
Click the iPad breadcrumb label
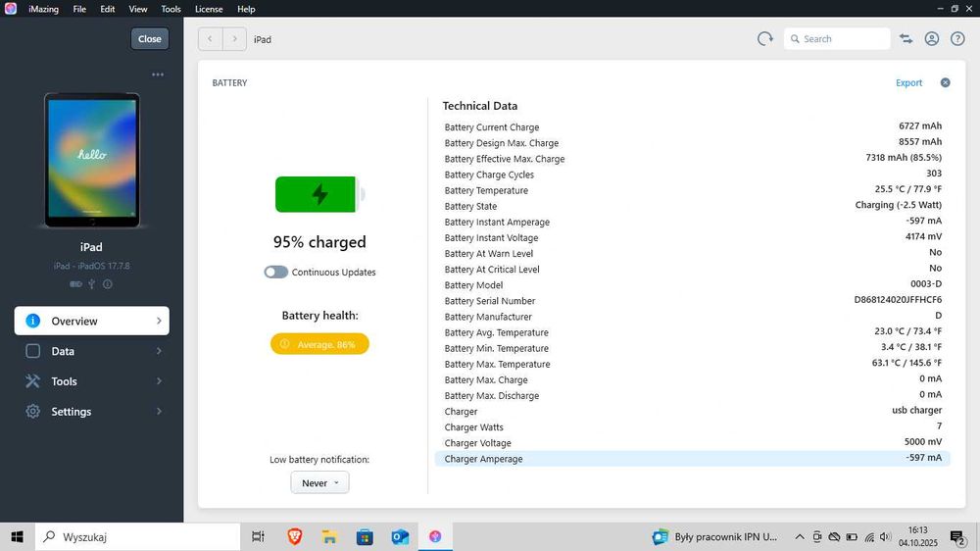[x=263, y=39]
